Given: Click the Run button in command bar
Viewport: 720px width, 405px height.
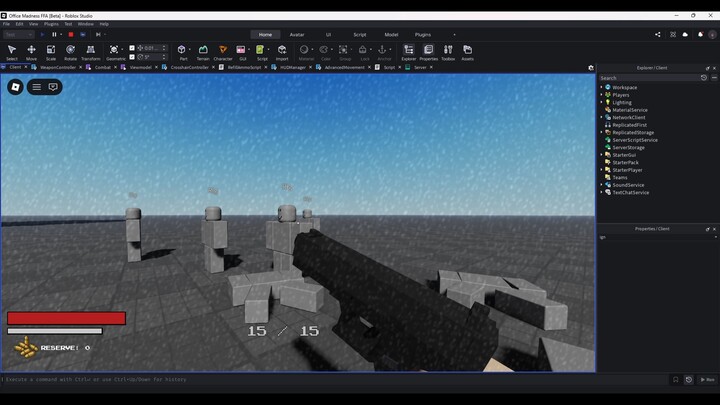Looking at the screenshot, I should (x=708, y=380).
